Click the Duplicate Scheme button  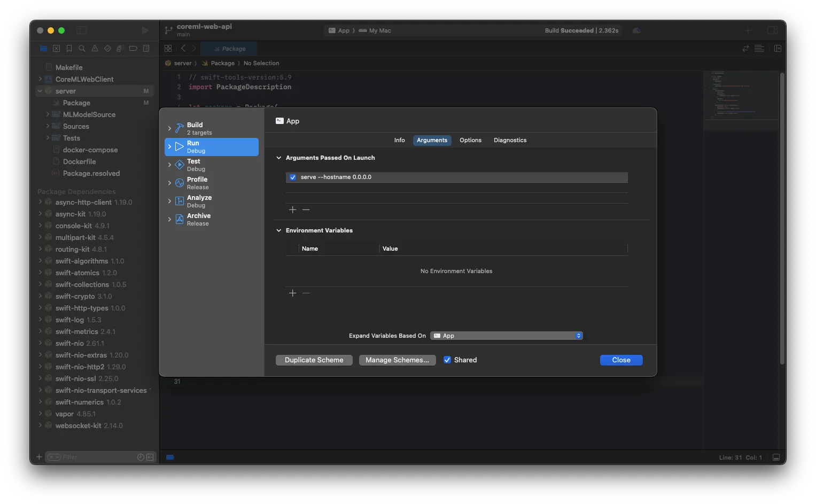tap(314, 360)
